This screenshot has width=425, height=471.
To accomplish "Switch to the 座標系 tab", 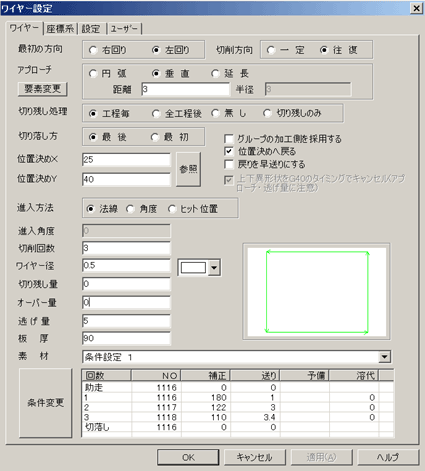I will tap(60, 29).
